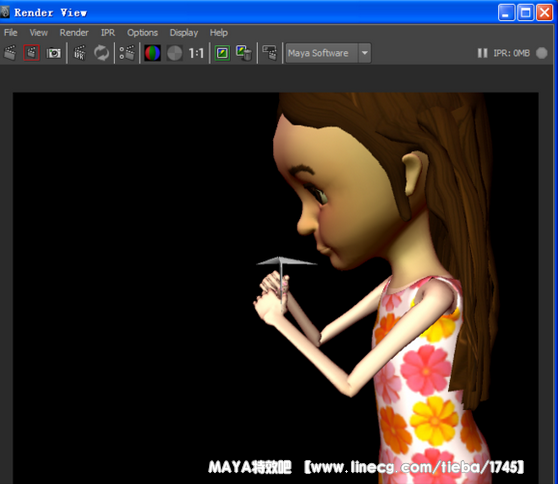Click the grey IPR stop circle indicator
The height and width of the screenshot is (484, 558).
(x=542, y=53)
